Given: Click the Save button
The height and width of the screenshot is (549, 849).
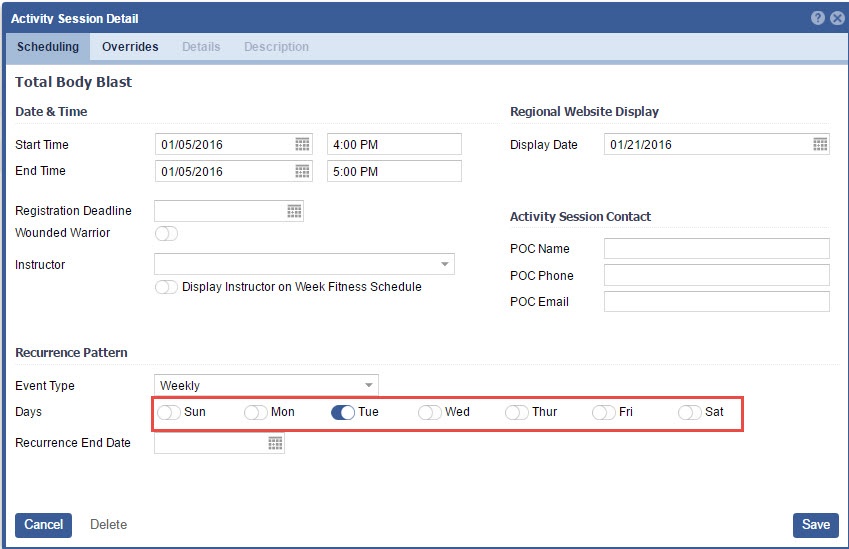Looking at the screenshot, I should click(815, 525).
